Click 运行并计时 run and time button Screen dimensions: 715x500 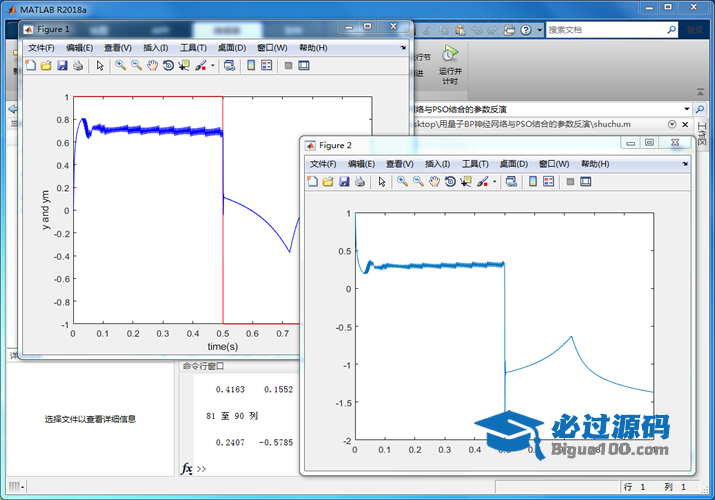coord(450,65)
